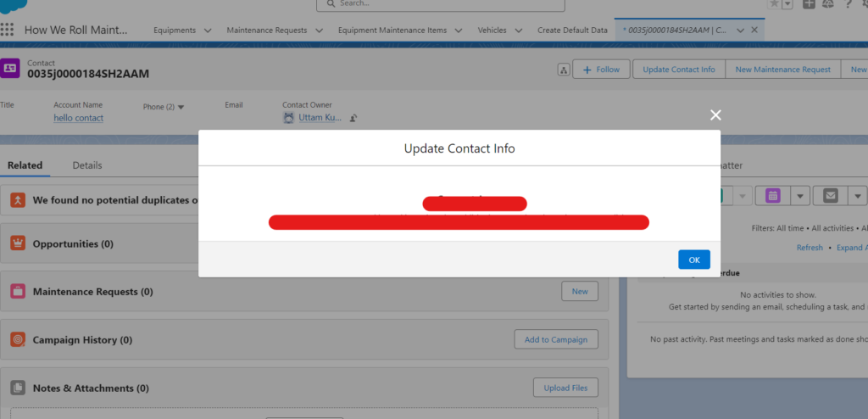Open the hello contact account link

pos(79,118)
